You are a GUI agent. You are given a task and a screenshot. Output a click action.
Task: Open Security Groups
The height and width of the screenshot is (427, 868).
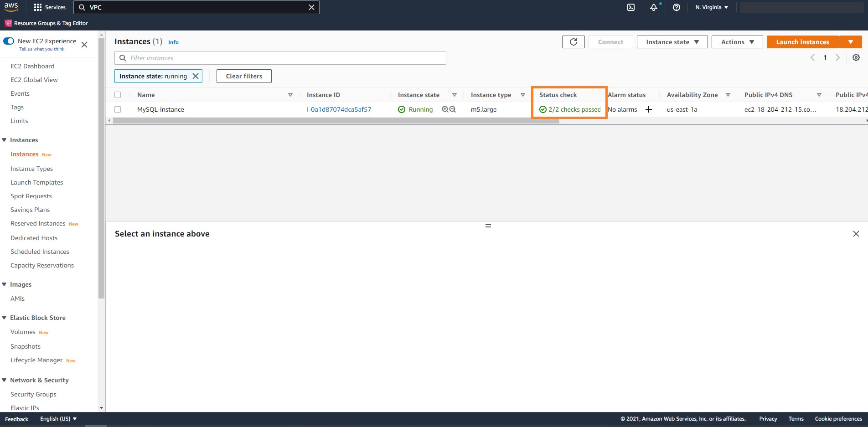tap(33, 394)
